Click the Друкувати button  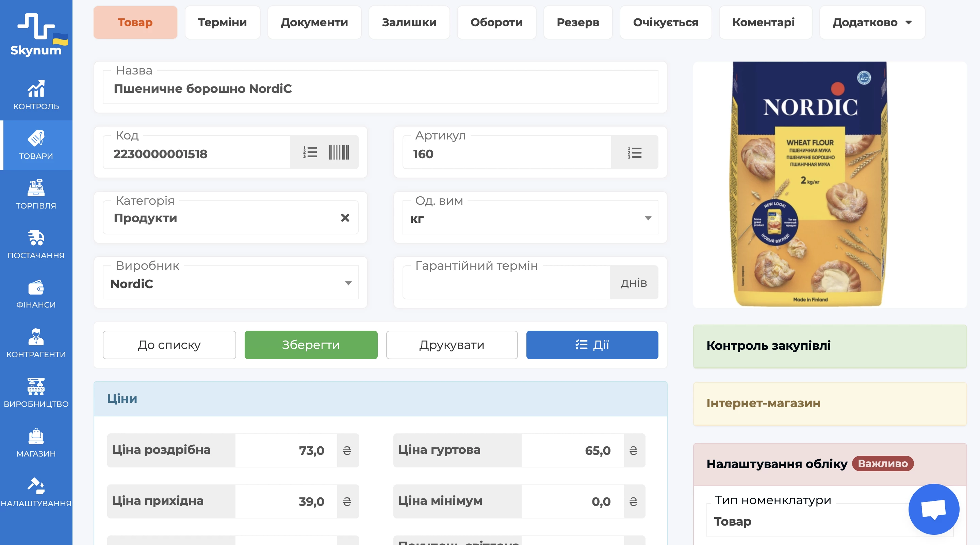click(x=452, y=345)
